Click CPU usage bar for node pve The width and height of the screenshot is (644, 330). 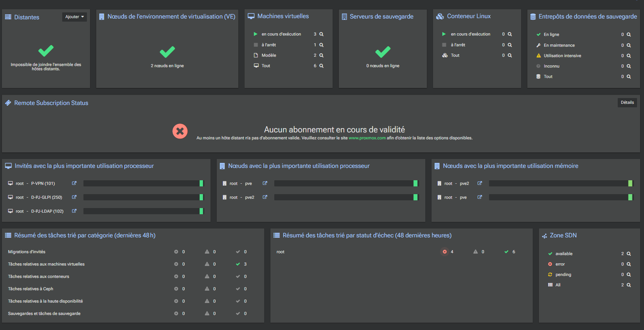click(346, 183)
